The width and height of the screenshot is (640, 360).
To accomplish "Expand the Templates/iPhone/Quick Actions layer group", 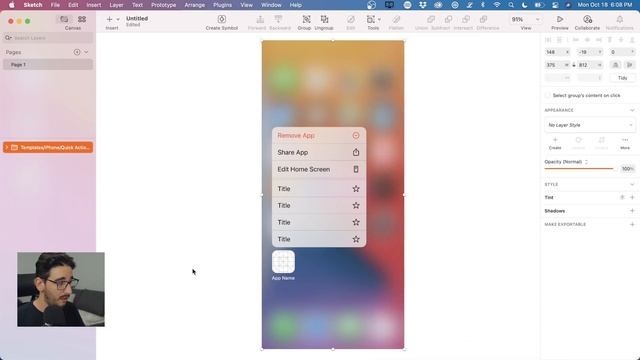I will coord(7,147).
